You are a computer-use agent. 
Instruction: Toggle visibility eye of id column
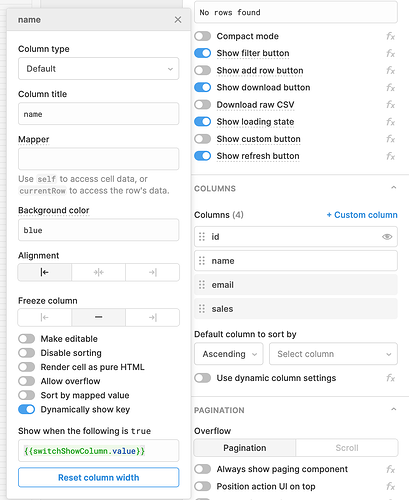click(387, 237)
